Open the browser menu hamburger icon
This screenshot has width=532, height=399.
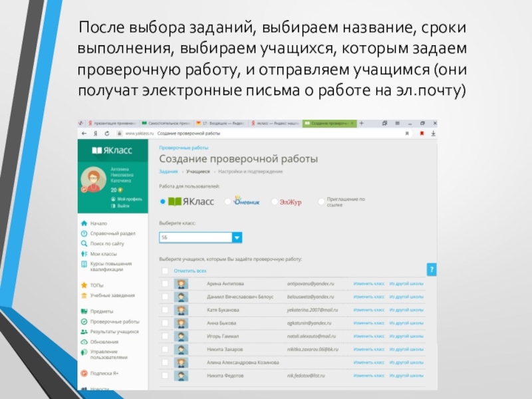[x=397, y=123]
